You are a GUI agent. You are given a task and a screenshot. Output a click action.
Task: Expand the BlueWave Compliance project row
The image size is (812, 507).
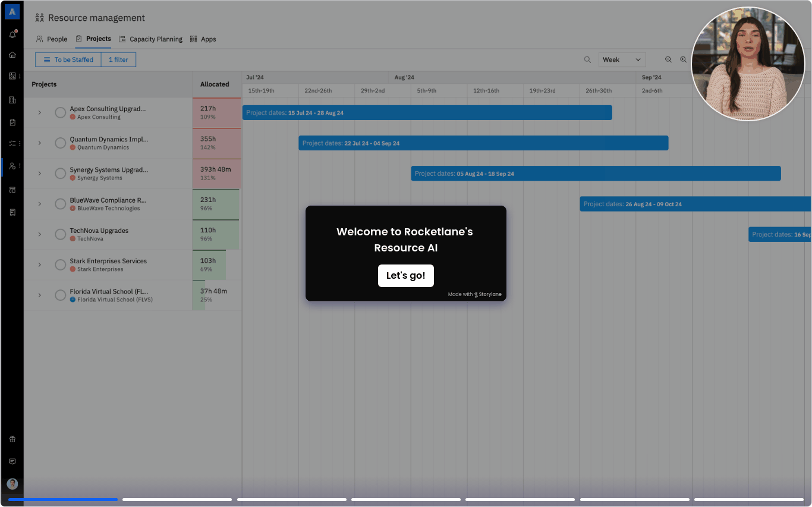click(40, 204)
